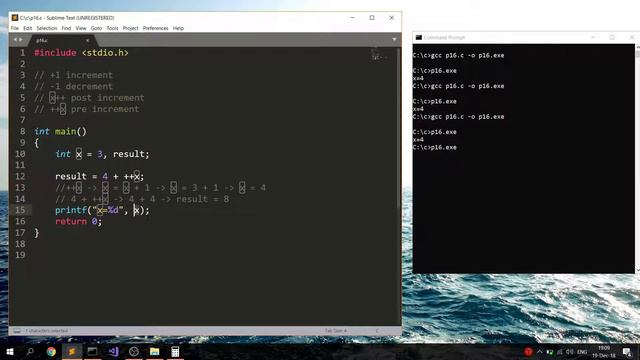The image size is (640, 360).
Task: Click line number 1 in the gutter
Action: tap(22, 53)
